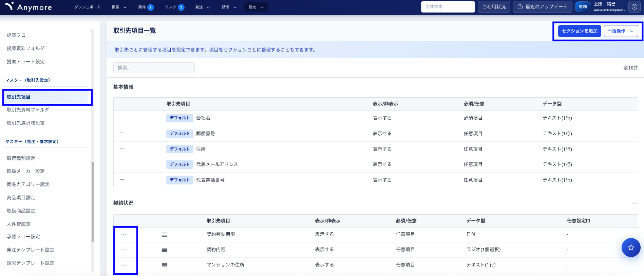Image resolution: width=644 pixels, height=276 pixels.
Task: Click デフォルト tag beside 会社名
Action: tap(180, 118)
